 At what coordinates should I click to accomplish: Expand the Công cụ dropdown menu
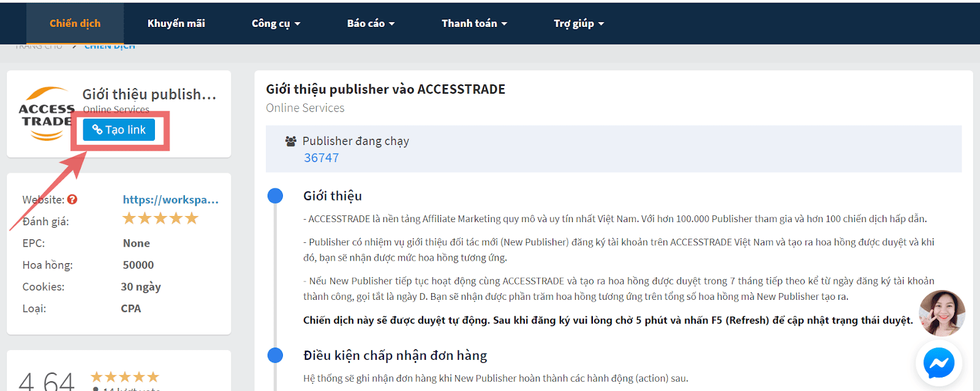[x=276, y=23]
